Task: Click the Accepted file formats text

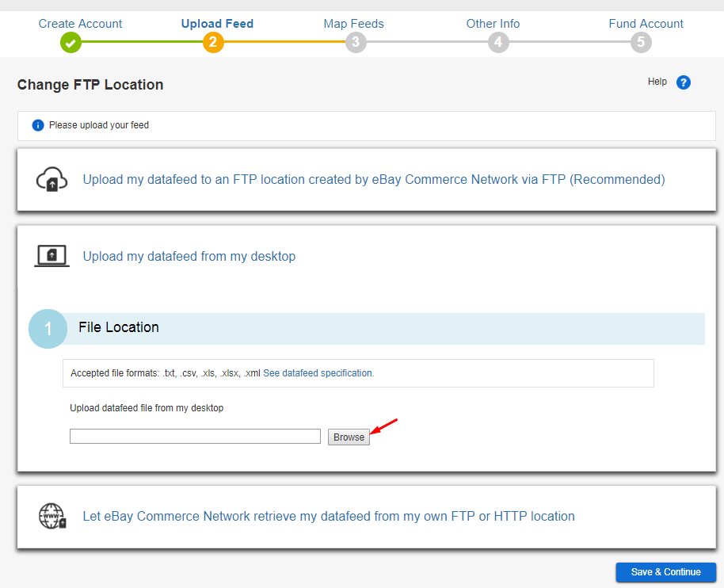Action: coord(166,373)
